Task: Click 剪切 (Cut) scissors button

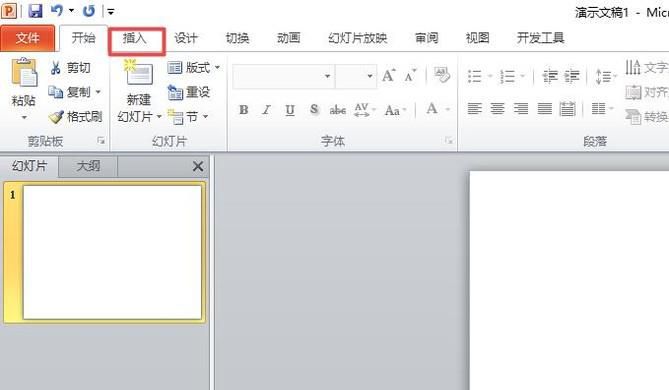Action: (70, 67)
